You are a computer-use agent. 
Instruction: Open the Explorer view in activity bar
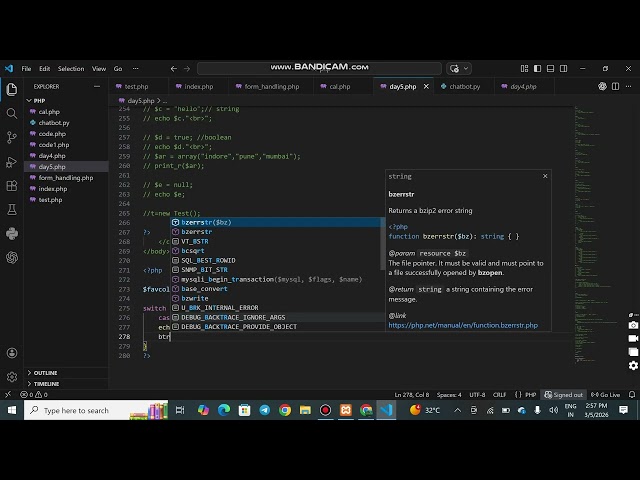[x=12, y=89]
